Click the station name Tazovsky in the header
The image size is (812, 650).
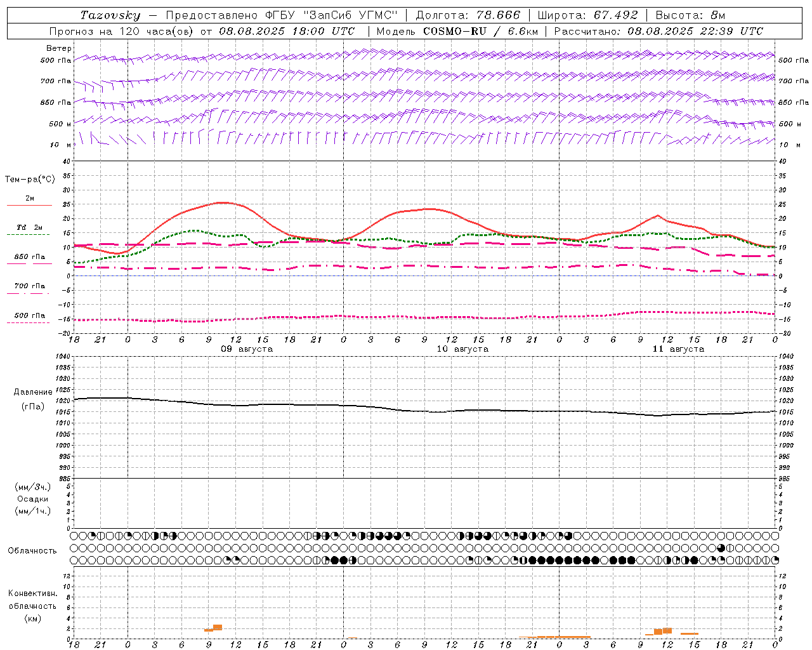click(x=110, y=15)
